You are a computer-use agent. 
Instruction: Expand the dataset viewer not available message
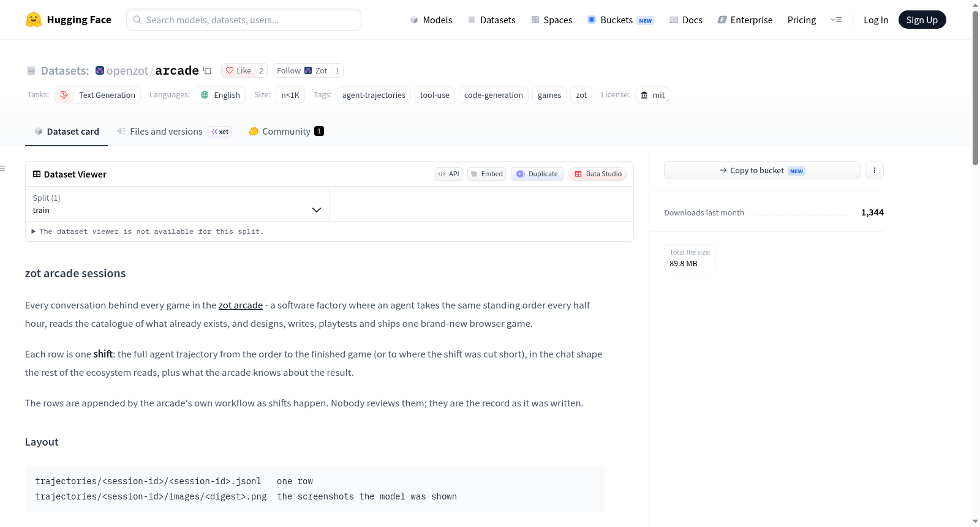tap(148, 231)
